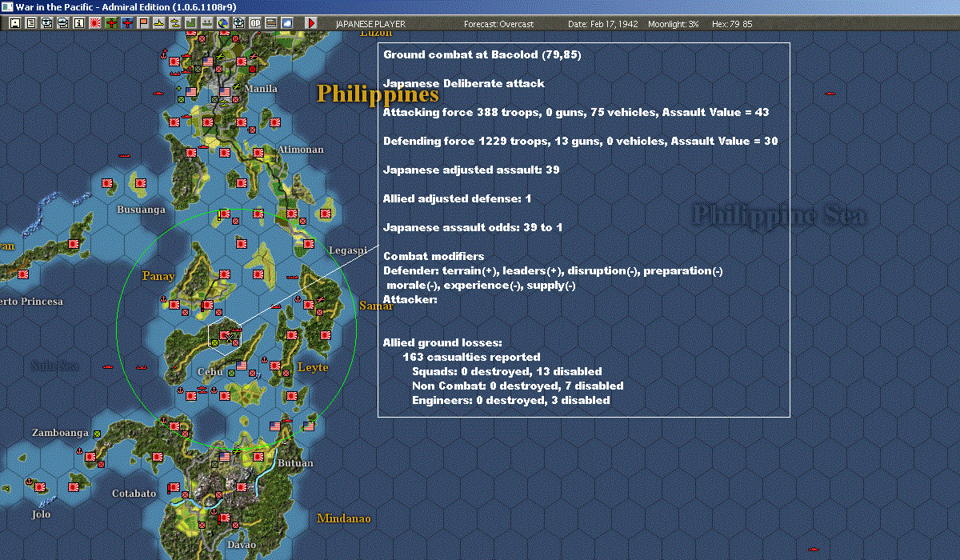The width and height of the screenshot is (960, 560).
Task: Click "Japanese assault odds: 39 to 1" line
Action: (473, 227)
